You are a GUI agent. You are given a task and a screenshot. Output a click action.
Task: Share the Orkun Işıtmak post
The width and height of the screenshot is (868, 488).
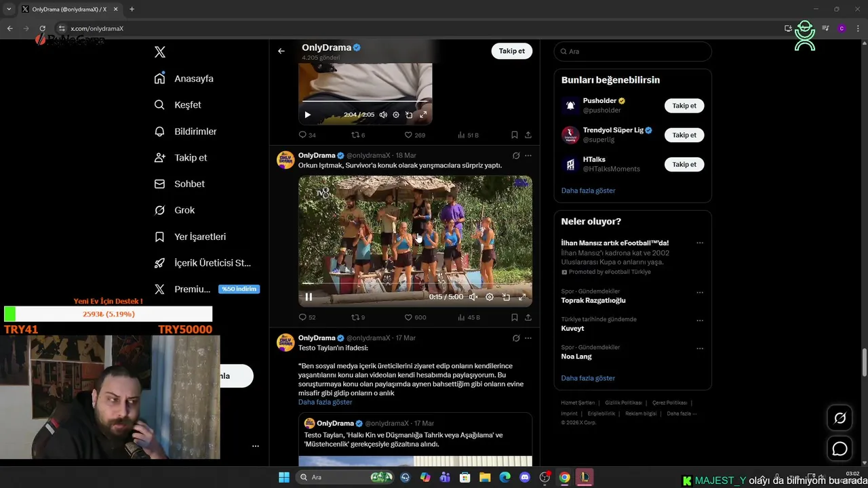click(x=528, y=317)
